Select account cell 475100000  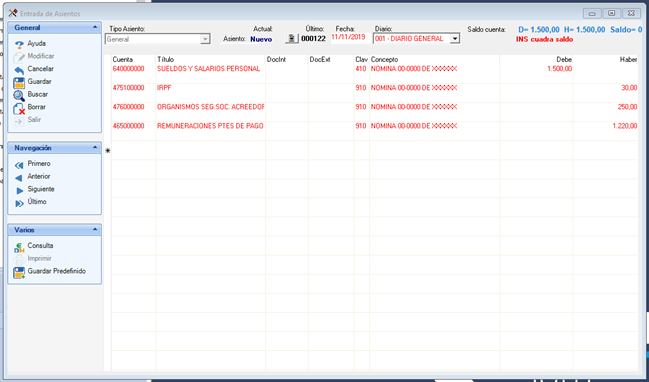pyautogui.click(x=128, y=88)
